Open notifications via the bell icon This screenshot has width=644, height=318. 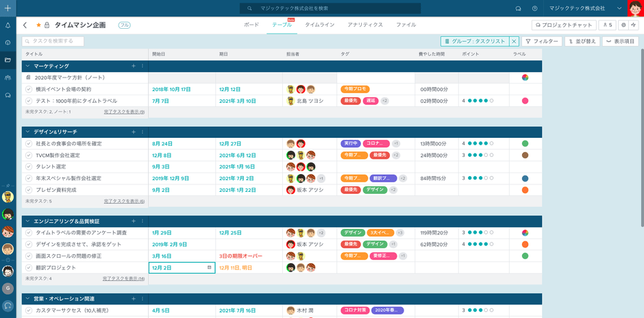pyautogui.click(x=8, y=25)
